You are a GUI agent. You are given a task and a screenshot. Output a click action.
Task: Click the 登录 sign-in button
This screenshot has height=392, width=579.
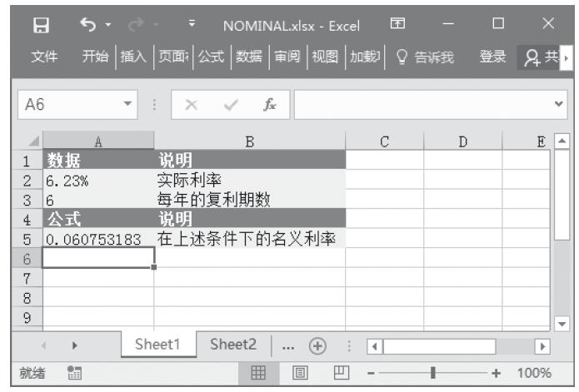click(492, 57)
